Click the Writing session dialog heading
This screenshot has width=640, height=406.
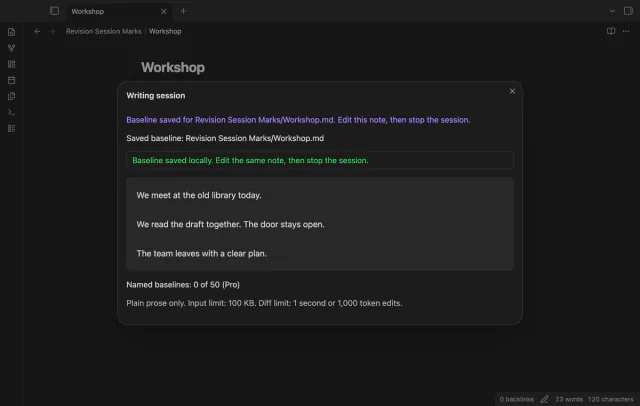pyautogui.click(x=156, y=95)
